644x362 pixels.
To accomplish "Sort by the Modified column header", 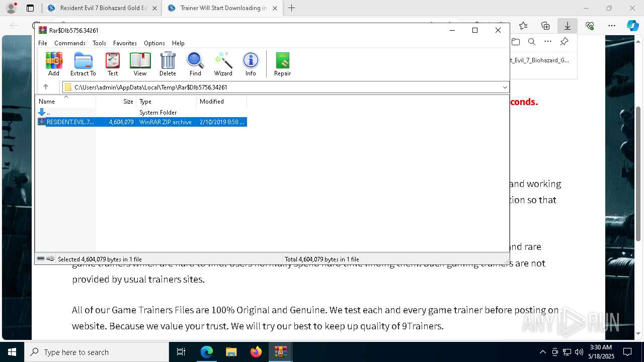I will click(221, 101).
